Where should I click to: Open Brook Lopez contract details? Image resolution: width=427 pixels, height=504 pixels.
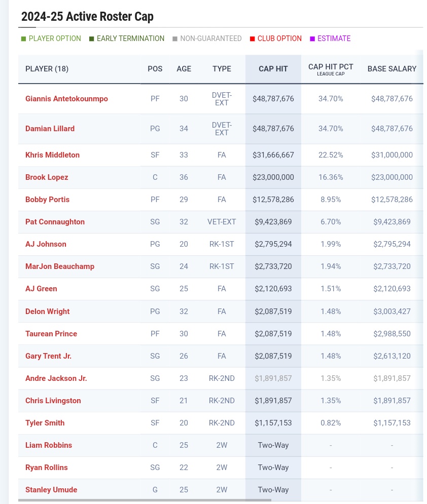click(47, 177)
